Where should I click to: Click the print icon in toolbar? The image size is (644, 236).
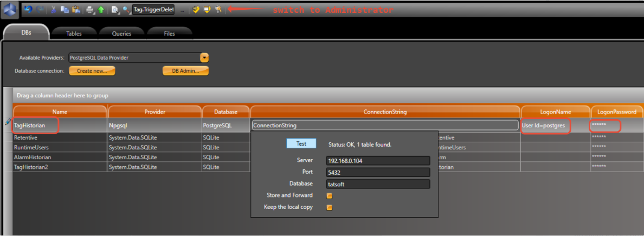point(89,9)
